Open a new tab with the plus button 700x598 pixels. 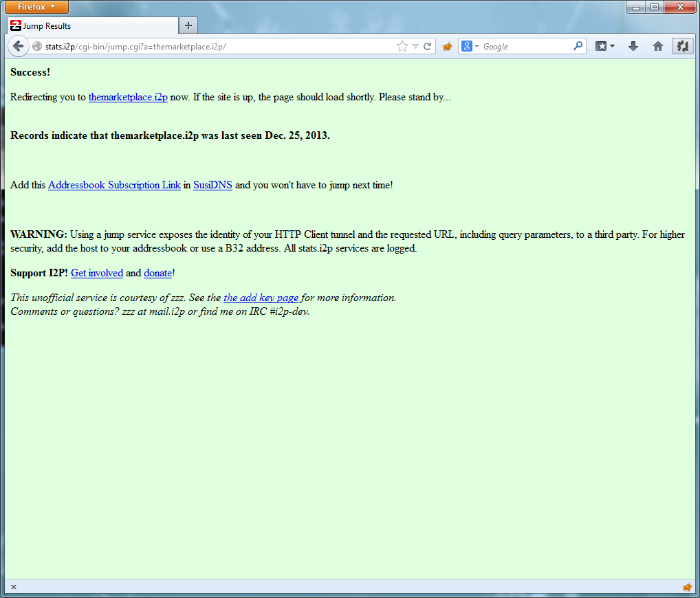[x=188, y=25]
